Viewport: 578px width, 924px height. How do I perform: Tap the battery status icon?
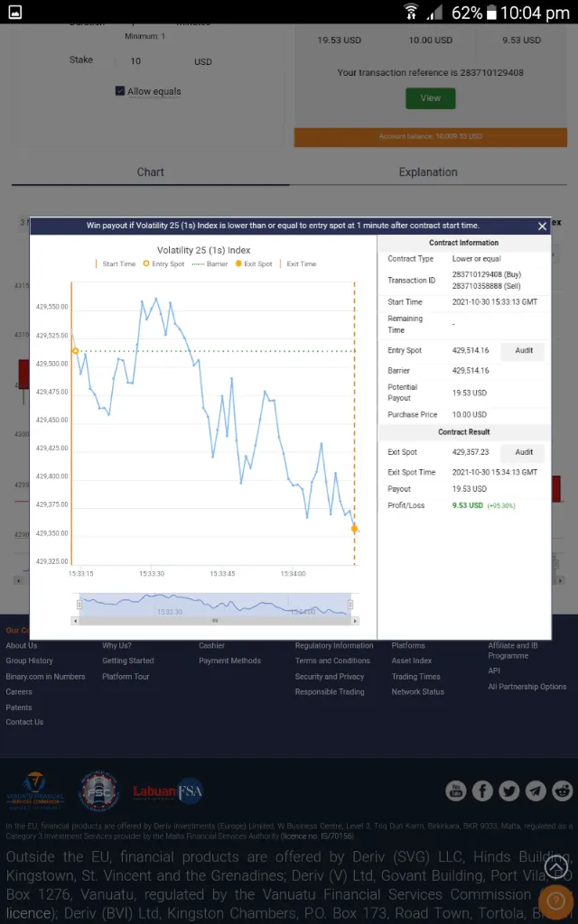point(490,13)
